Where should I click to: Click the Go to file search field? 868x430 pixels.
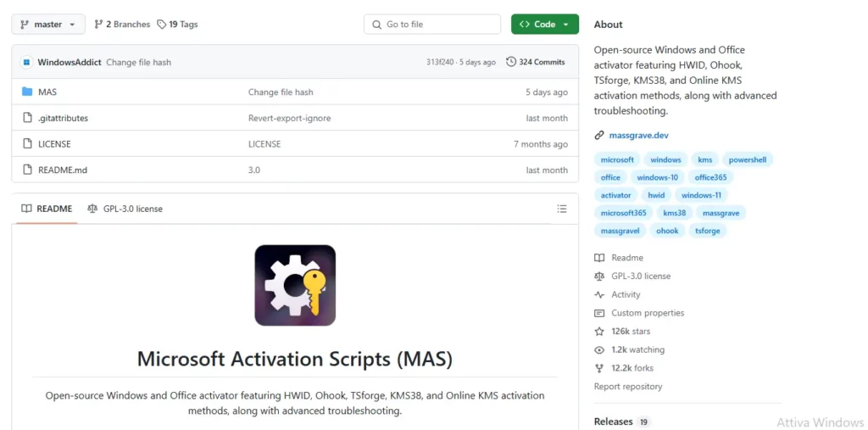431,25
